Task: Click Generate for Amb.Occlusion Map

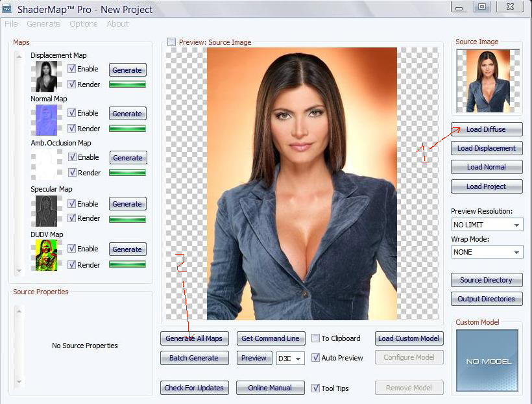Action: coord(128,158)
